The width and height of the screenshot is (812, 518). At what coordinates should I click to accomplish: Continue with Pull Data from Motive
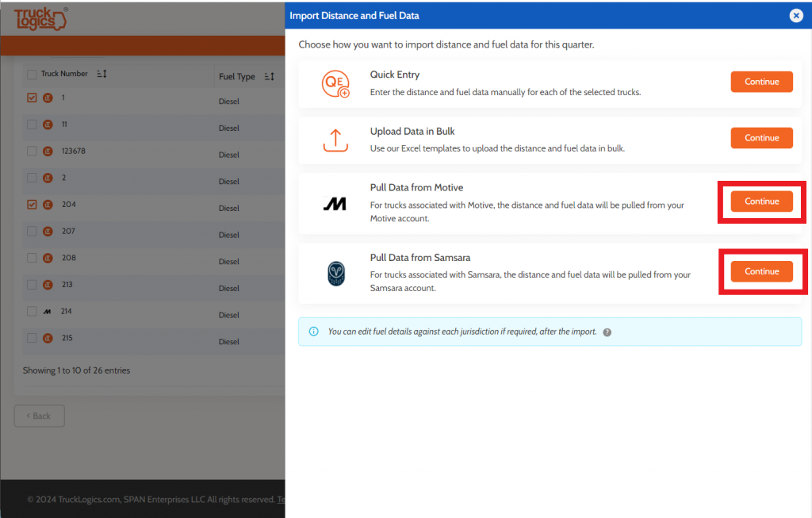(761, 201)
